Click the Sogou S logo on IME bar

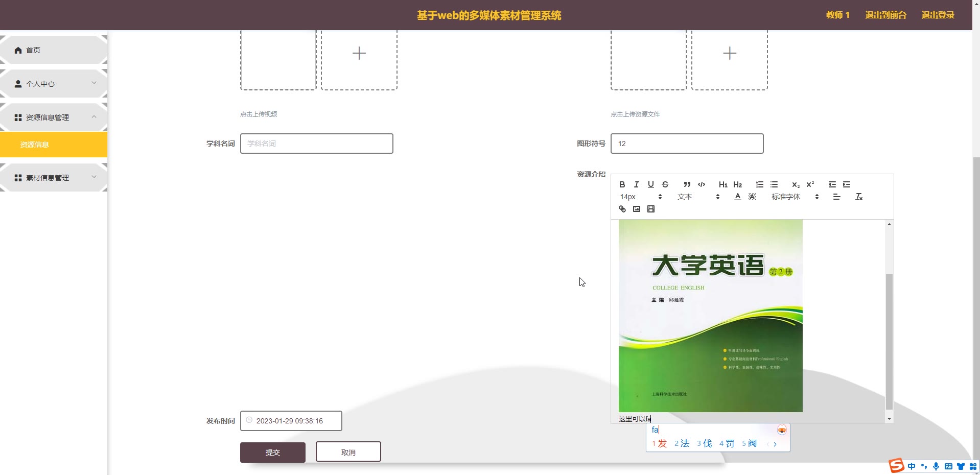pyautogui.click(x=897, y=466)
